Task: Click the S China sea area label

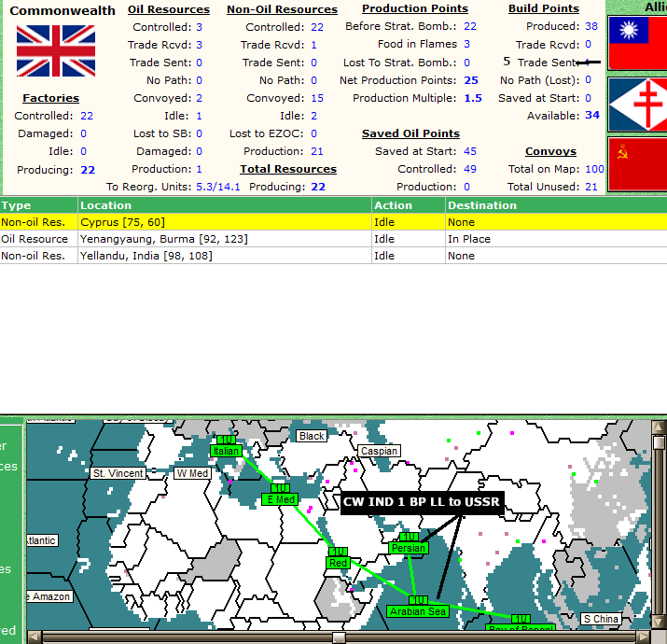Action: point(601,619)
